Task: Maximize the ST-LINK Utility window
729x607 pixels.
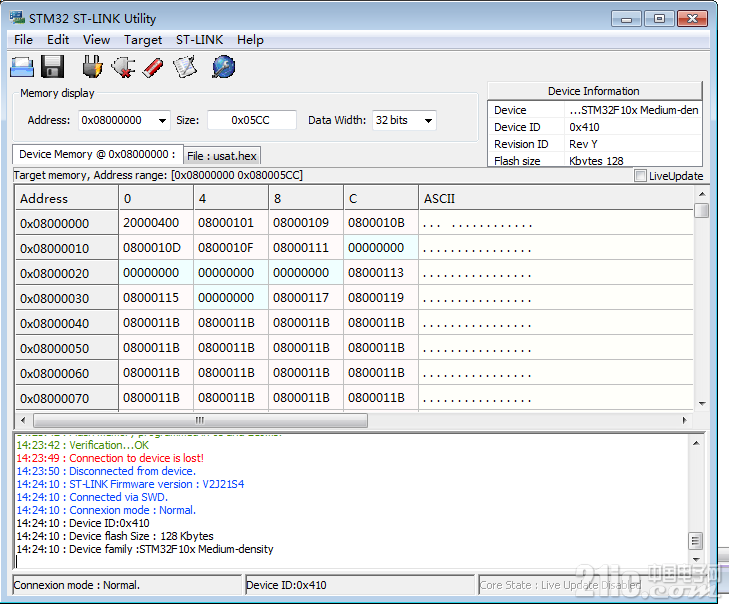Action: [659, 19]
